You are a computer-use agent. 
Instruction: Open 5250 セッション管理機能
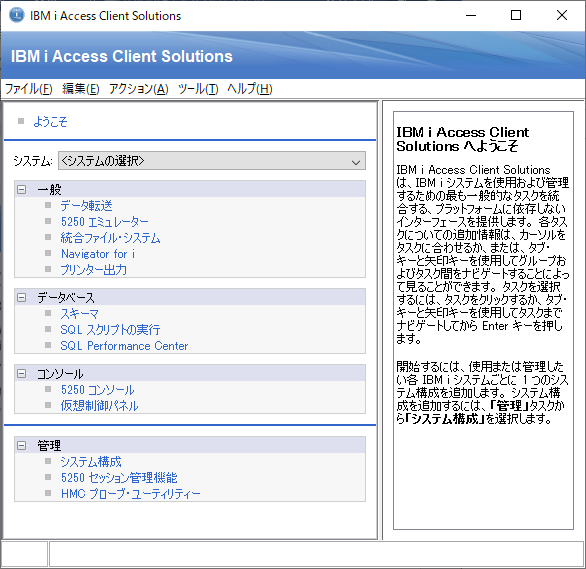[119, 478]
